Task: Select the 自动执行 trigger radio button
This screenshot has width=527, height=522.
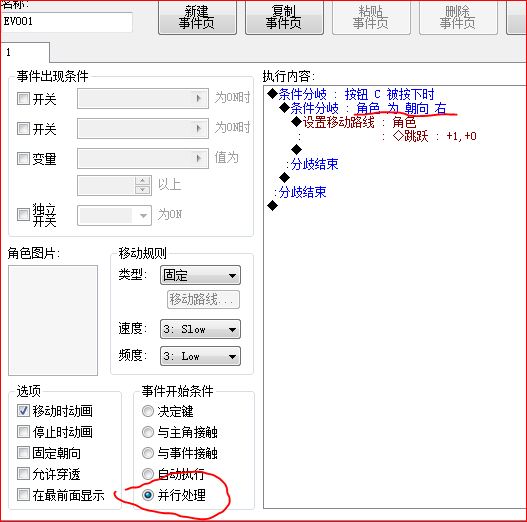Action: 148,474
